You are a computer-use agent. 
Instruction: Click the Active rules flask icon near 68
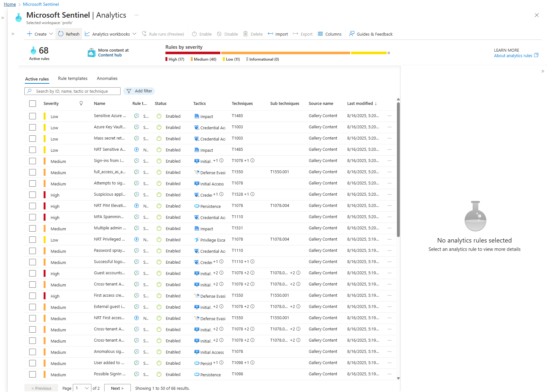pyautogui.click(x=33, y=50)
